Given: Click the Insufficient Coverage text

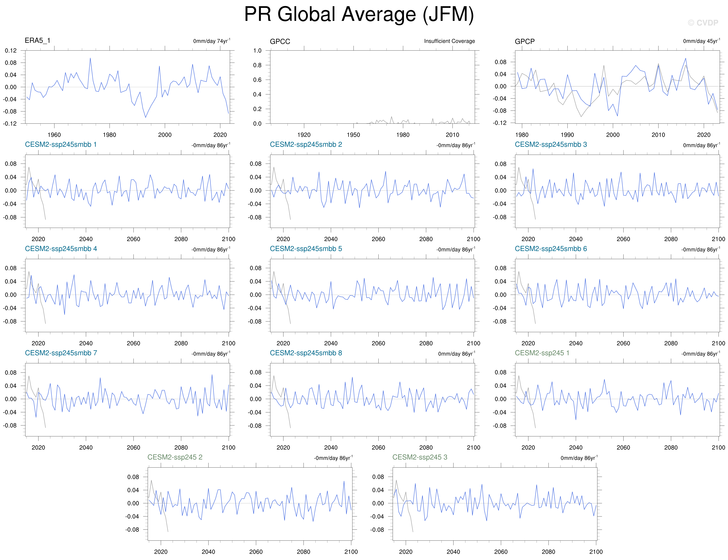Looking at the screenshot, I should click(449, 41).
